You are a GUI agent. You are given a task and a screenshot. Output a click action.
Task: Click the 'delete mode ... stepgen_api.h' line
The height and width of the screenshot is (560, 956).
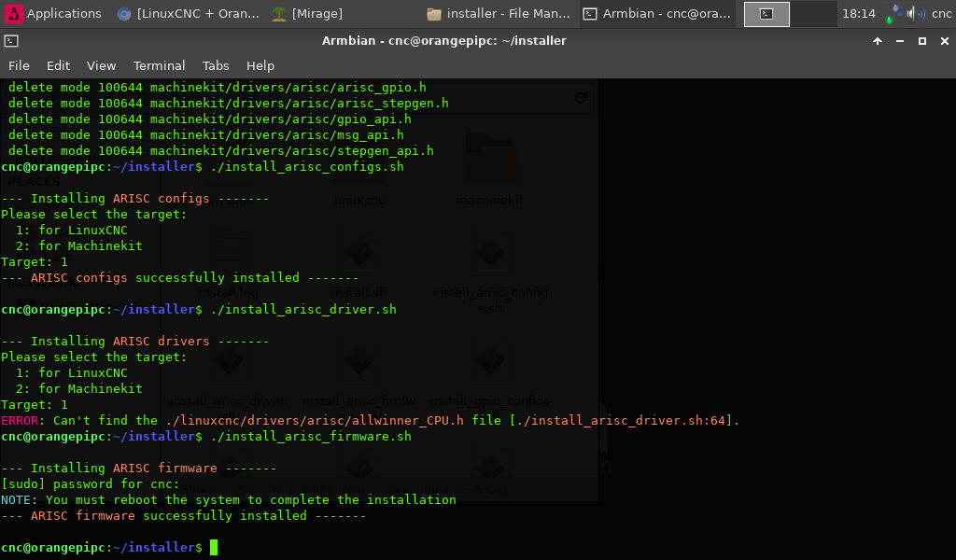tap(220, 151)
